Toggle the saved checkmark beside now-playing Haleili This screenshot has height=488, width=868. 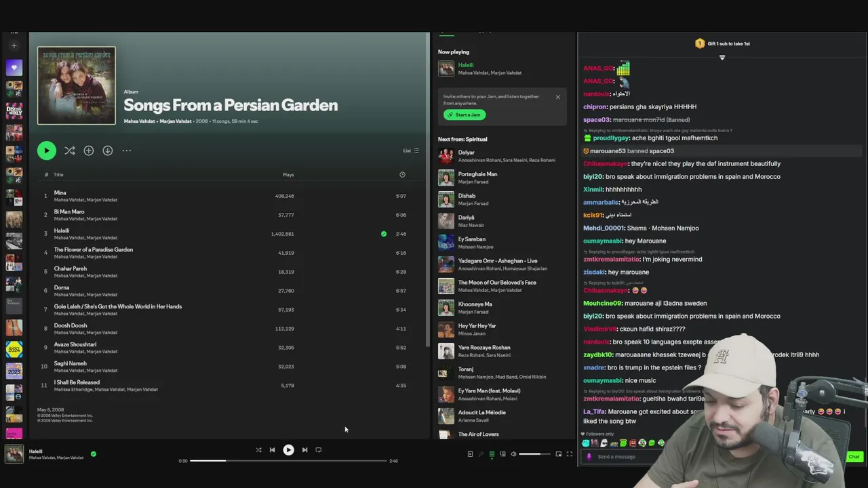[x=94, y=454]
